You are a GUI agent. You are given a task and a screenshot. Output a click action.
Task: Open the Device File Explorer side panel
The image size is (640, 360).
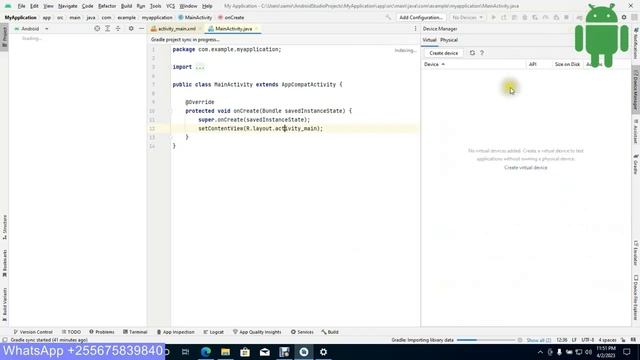[x=636, y=298]
